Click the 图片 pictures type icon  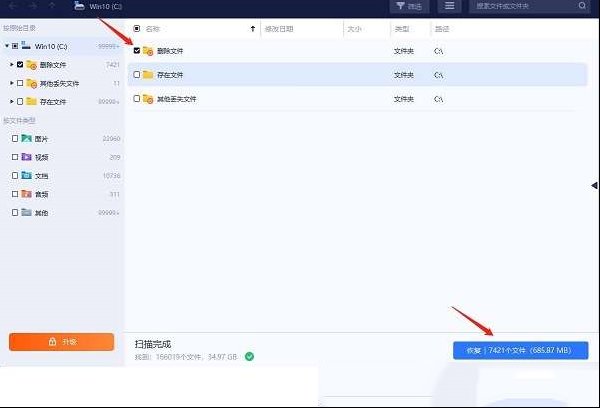[x=27, y=138]
